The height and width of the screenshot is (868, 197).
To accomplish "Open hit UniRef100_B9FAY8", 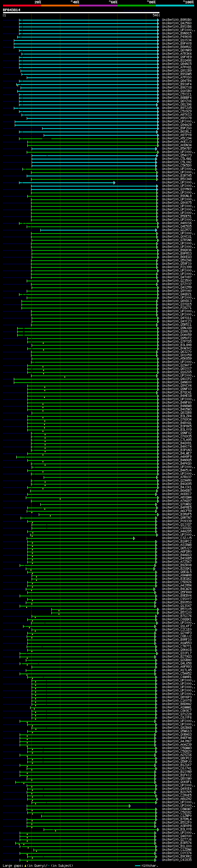I will click(177, 43).
